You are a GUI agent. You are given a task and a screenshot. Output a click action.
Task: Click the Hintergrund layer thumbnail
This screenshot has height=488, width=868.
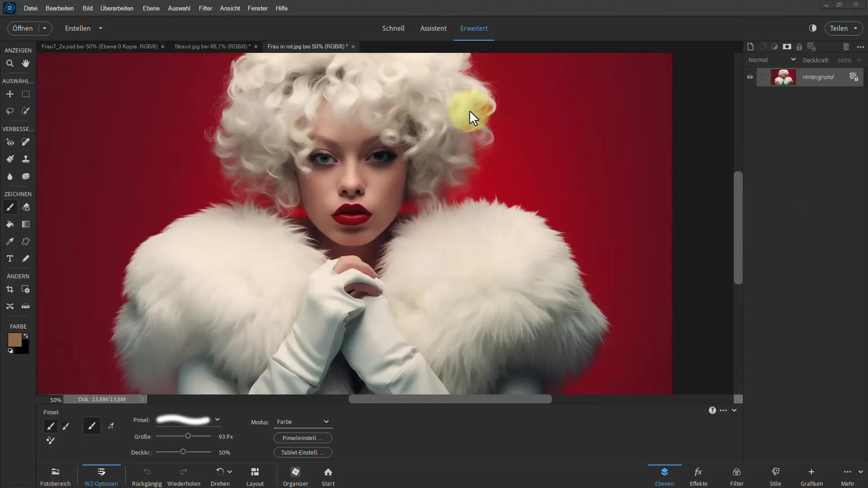click(783, 77)
